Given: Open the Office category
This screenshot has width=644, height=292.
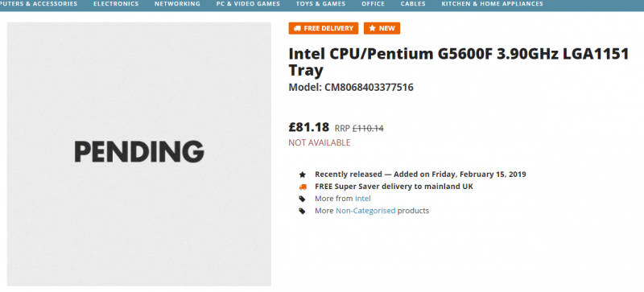Looking at the screenshot, I should pyautogui.click(x=373, y=4).
